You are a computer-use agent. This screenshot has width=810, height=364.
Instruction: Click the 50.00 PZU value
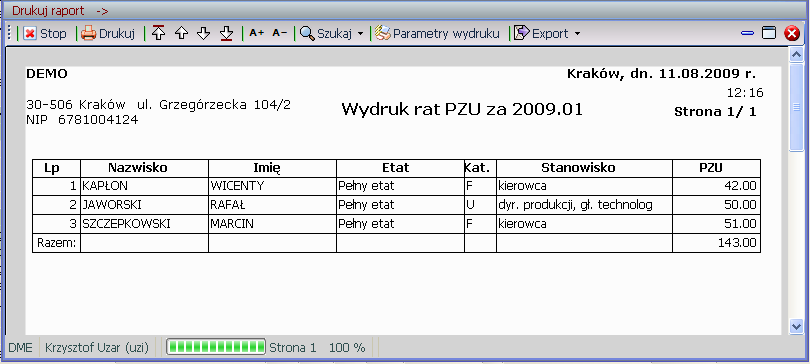(x=740, y=205)
